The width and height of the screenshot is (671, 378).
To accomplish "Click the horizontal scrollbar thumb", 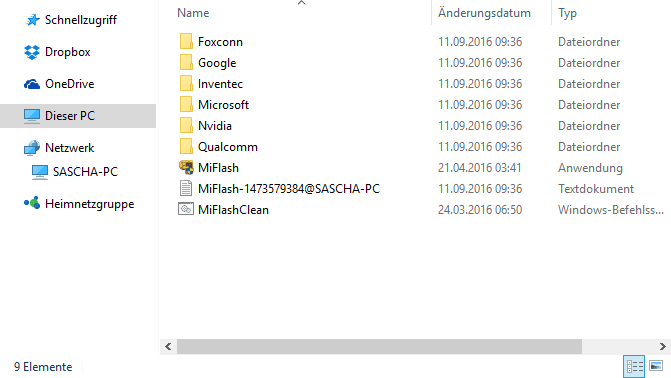I will (x=379, y=346).
